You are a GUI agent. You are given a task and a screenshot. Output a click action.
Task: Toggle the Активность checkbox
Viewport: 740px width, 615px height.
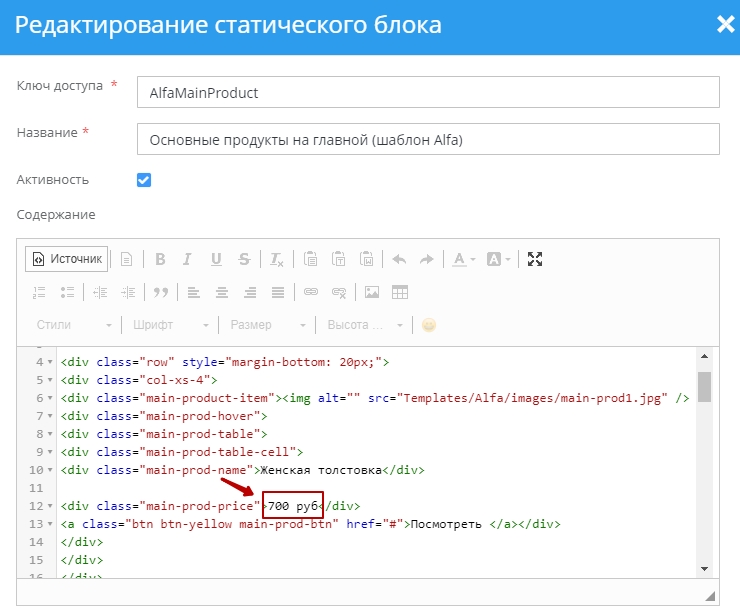coord(144,180)
